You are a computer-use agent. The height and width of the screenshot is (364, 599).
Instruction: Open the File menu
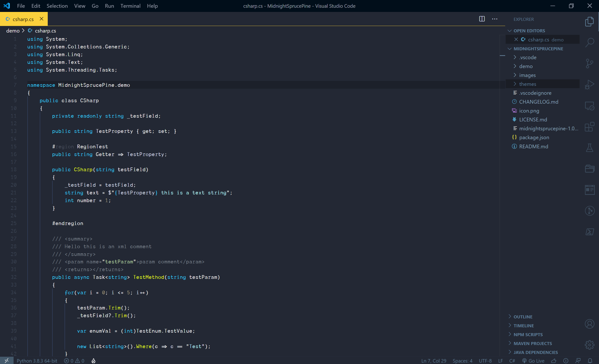coord(21,6)
